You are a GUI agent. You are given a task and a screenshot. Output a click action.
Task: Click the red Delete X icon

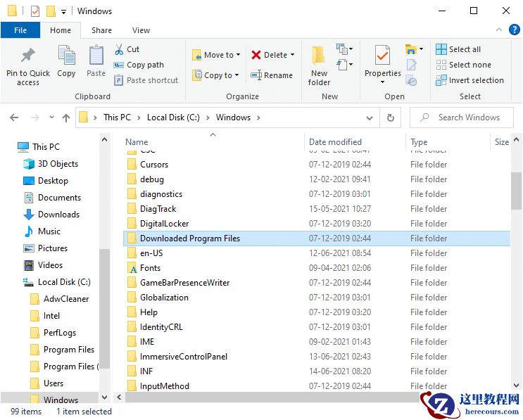(x=256, y=55)
